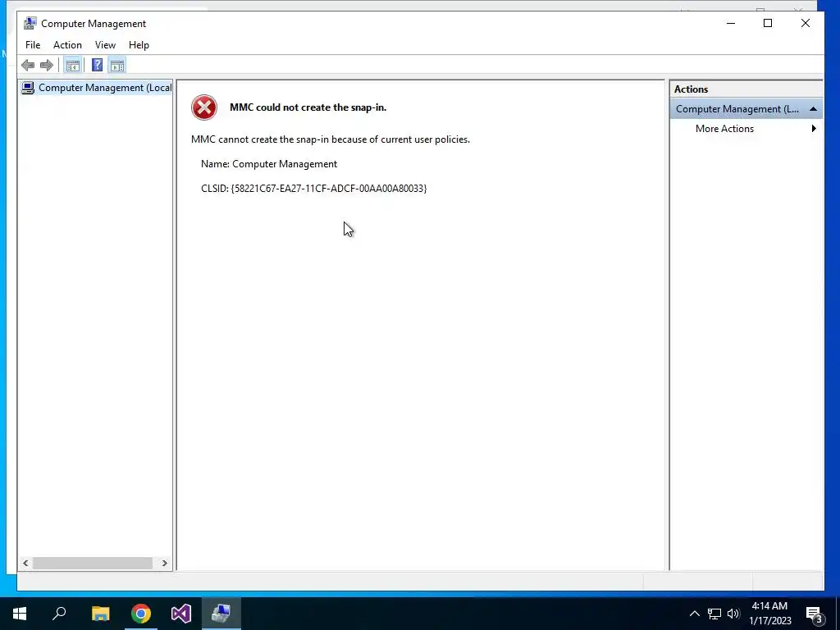The height and width of the screenshot is (630, 840).
Task: Open the Help toolbar question mark icon
Action: 97,66
